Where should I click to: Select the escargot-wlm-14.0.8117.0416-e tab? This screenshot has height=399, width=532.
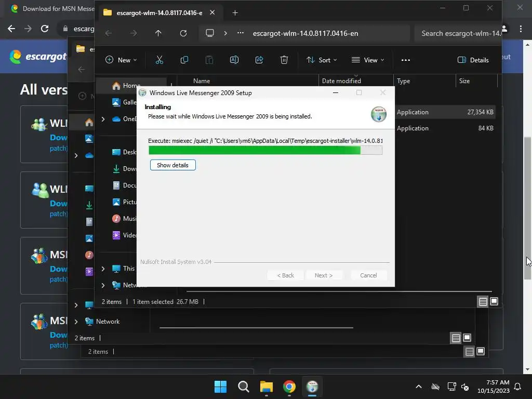pos(159,13)
